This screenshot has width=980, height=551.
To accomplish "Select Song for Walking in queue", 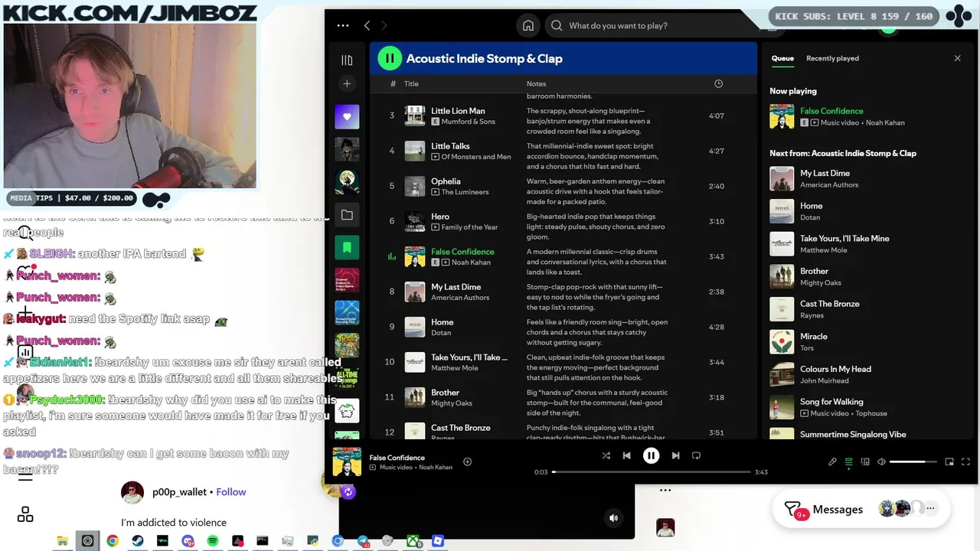I will (x=865, y=407).
